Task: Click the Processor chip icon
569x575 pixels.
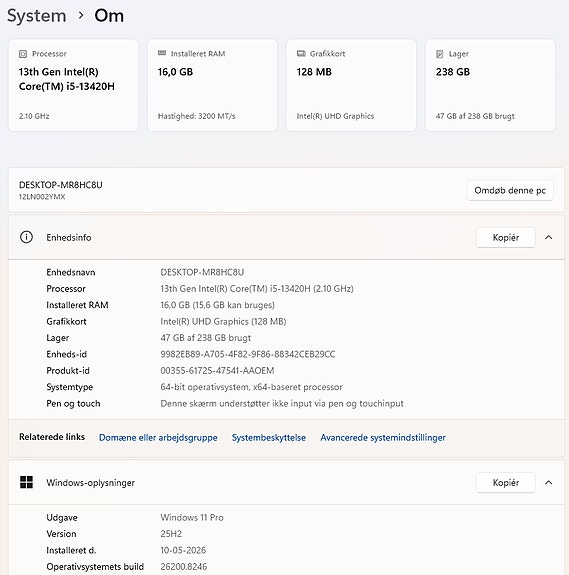Action: (23, 54)
